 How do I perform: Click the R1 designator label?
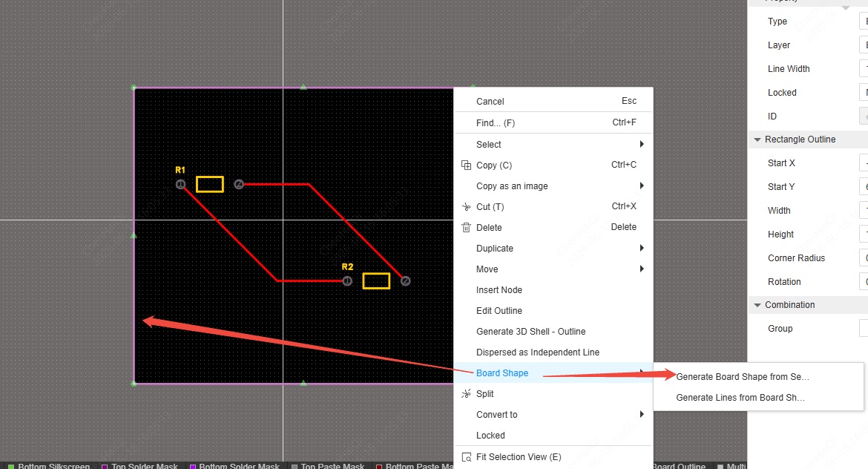(x=180, y=170)
